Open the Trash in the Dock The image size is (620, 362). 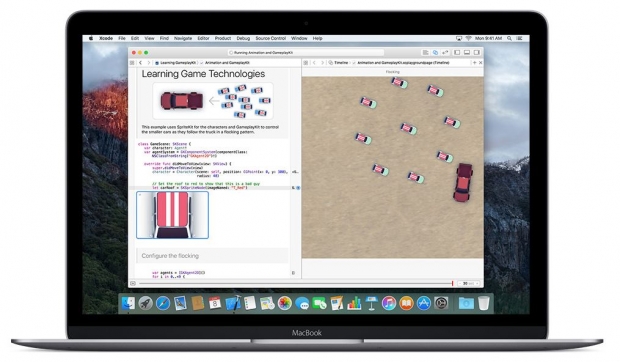coord(484,303)
